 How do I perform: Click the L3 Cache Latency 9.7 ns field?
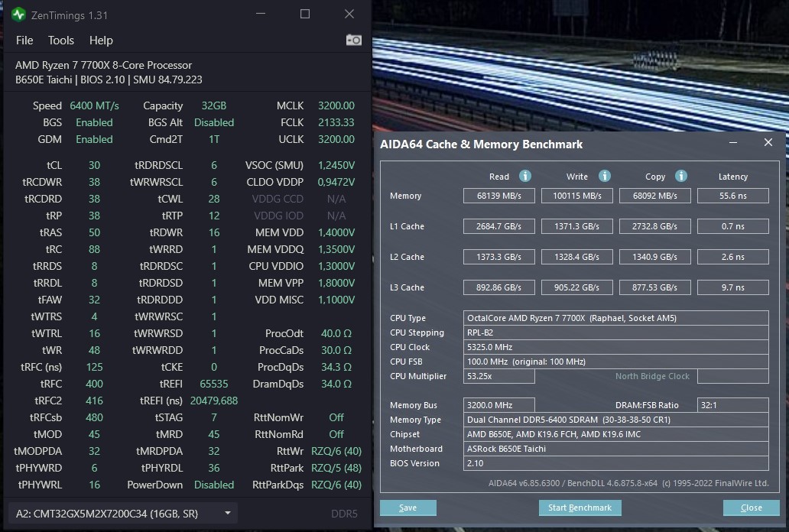(732, 287)
